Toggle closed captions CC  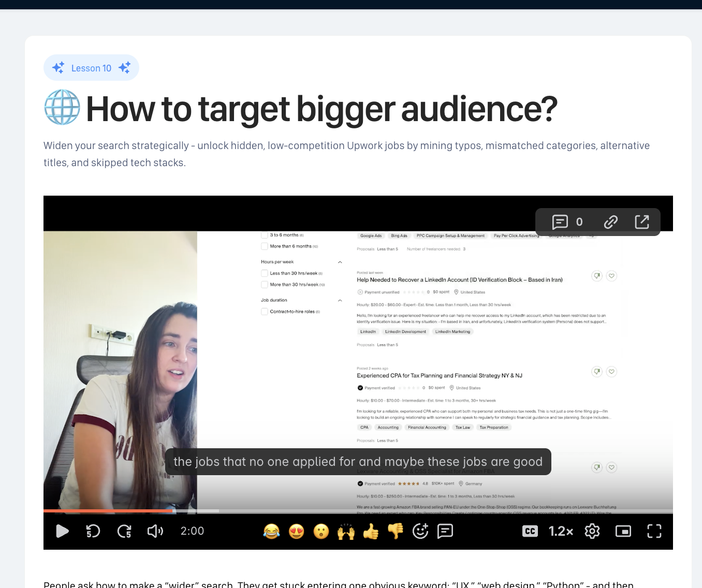[x=530, y=531]
